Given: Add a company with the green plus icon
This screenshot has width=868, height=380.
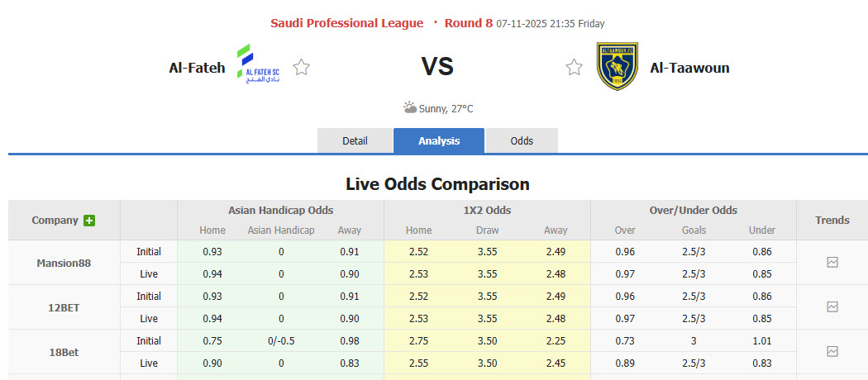Looking at the screenshot, I should tap(89, 221).
